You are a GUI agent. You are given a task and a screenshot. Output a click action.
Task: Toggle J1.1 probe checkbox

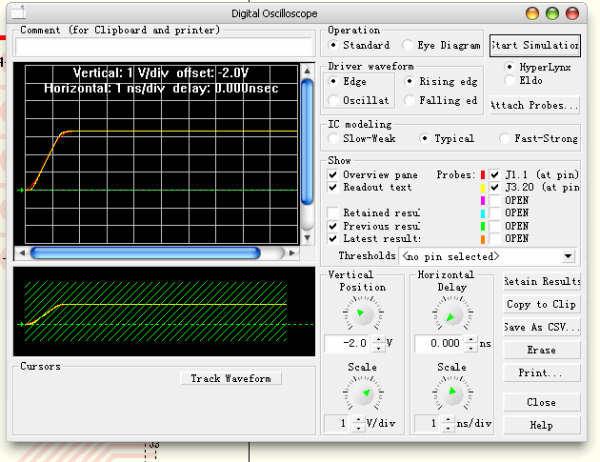pyautogui.click(x=495, y=175)
